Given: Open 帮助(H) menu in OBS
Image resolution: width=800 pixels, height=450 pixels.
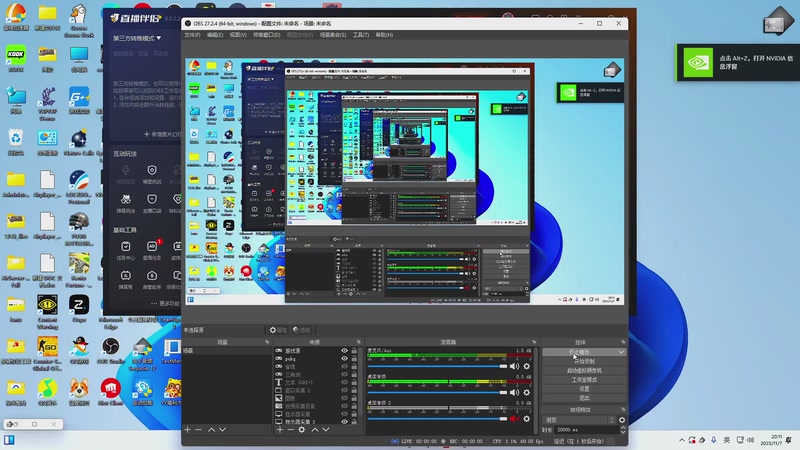Looking at the screenshot, I should [384, 35].
